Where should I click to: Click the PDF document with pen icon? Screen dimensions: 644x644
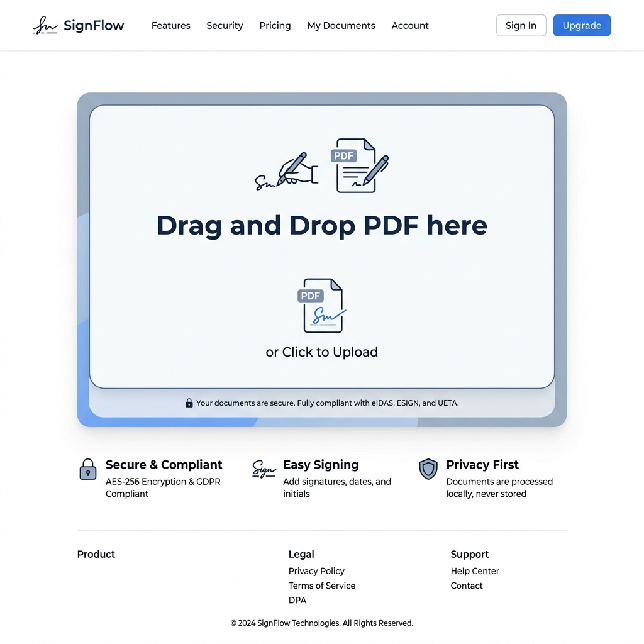pyautogui.click(x=359, y=165)
